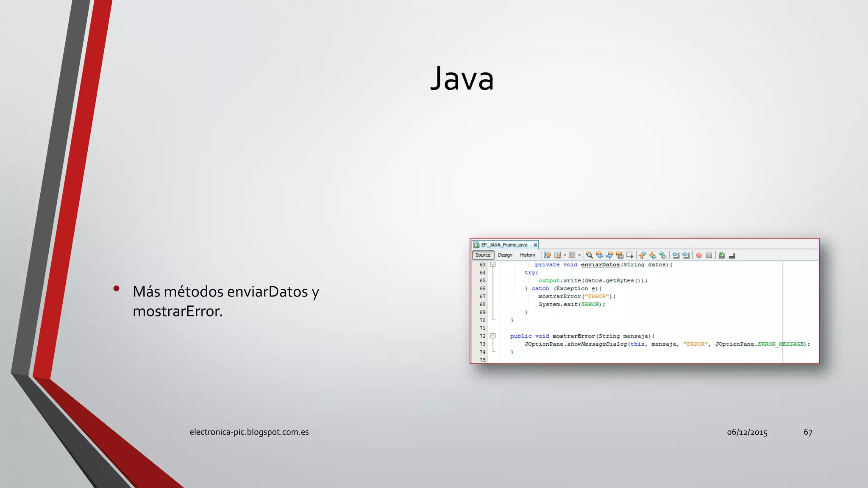The width and height of the screenshot is (868, 488).
Task: Toggle Rectangular Selection mode
Action: (x=630, y=255)
